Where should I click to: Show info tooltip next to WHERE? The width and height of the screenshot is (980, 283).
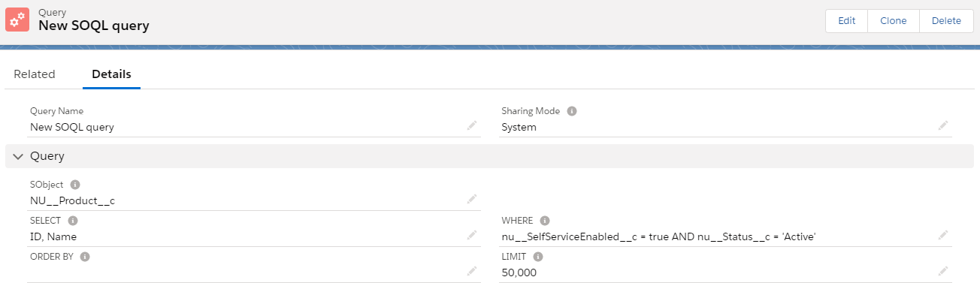[x=545, y=221]
